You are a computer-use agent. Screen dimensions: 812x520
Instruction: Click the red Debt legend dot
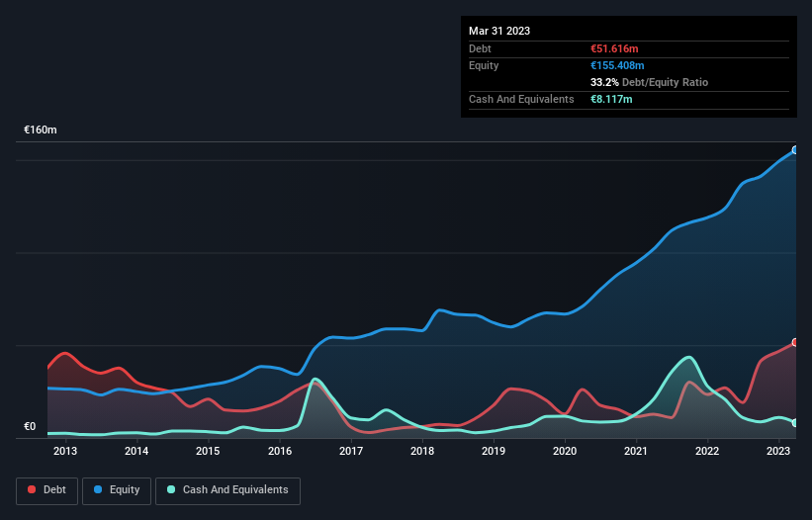(32, 489)
